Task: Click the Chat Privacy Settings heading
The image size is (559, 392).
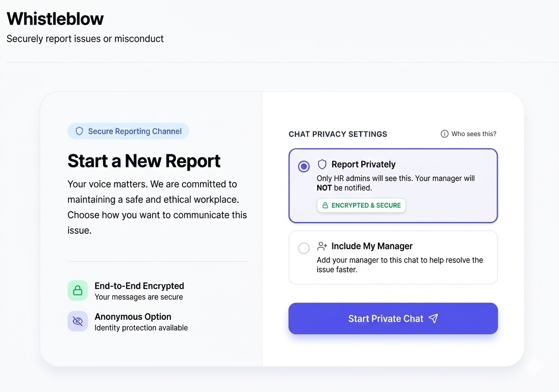Action: (338, 134)
